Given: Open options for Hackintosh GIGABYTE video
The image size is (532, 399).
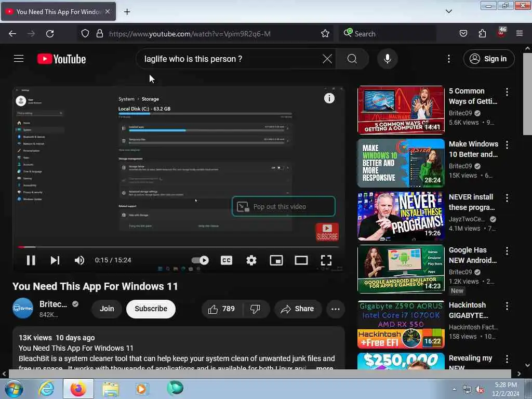Looking at the screenshot, I should (x=507, y=306).
